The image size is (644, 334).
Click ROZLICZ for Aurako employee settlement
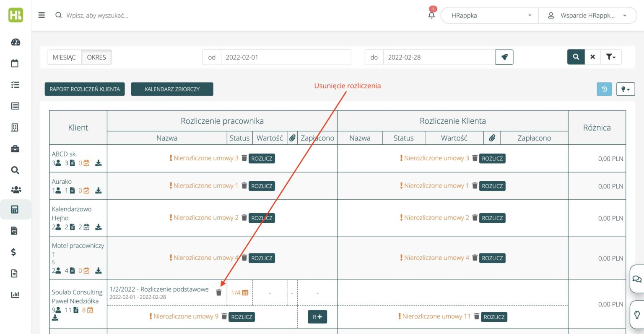click(262, 186)
